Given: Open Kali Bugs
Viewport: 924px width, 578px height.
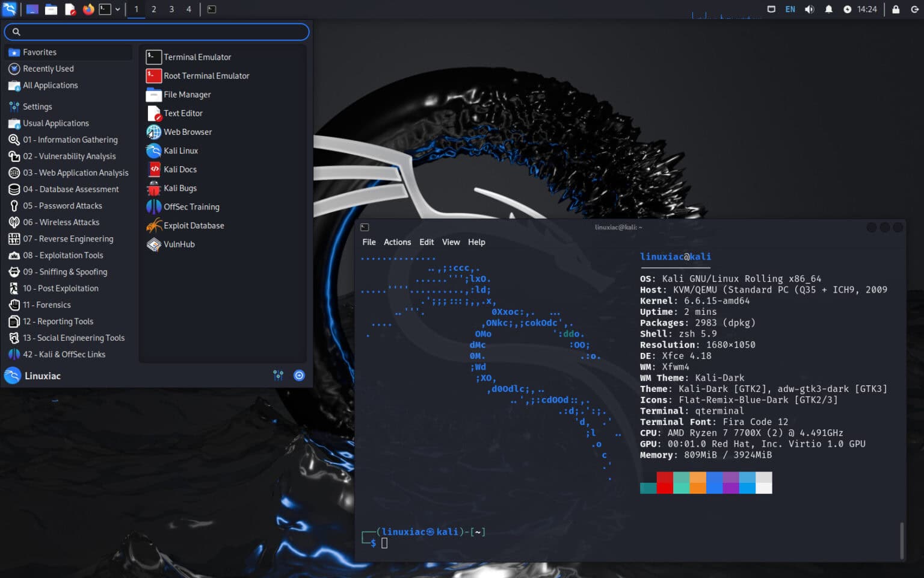Looking at the screenshot, I should 180,188.
